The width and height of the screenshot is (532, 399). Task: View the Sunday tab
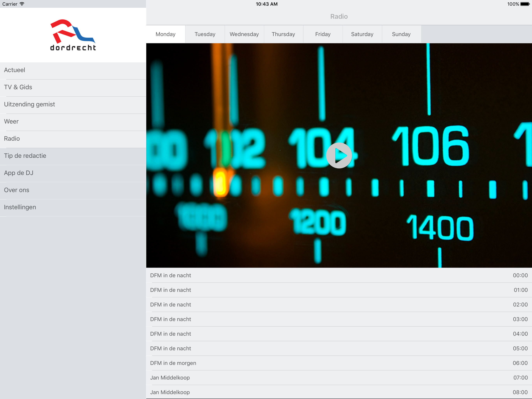pos(401,34)
